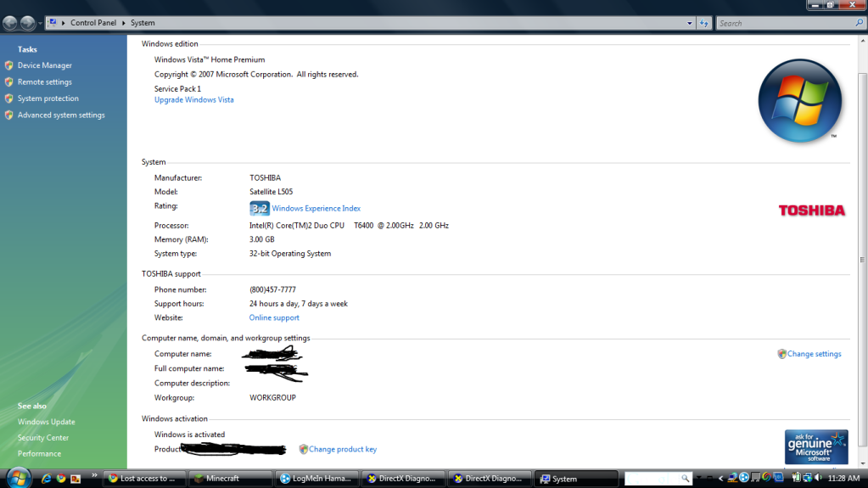Click the vertical scrollbar thumb
This screenshot has height=488, width=868.
[x=862, y=260]
